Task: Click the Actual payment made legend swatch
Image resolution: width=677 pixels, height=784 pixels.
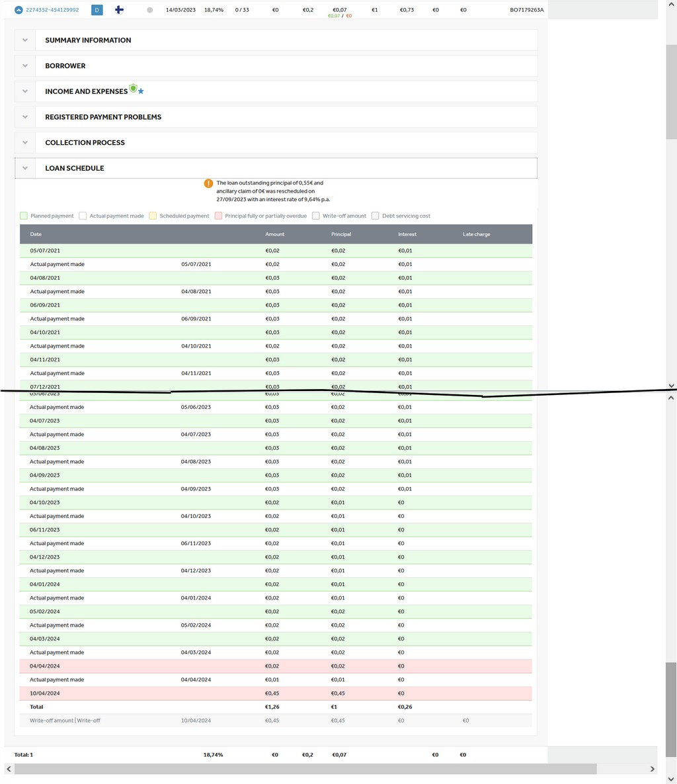Action: click(x=83, y=216)
